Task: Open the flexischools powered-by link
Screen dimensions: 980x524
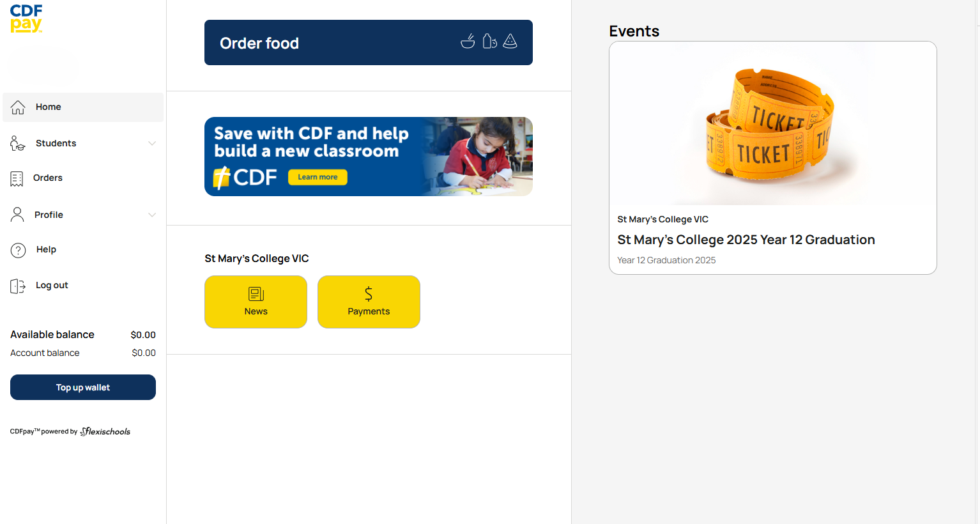Action: pos(106,431)
